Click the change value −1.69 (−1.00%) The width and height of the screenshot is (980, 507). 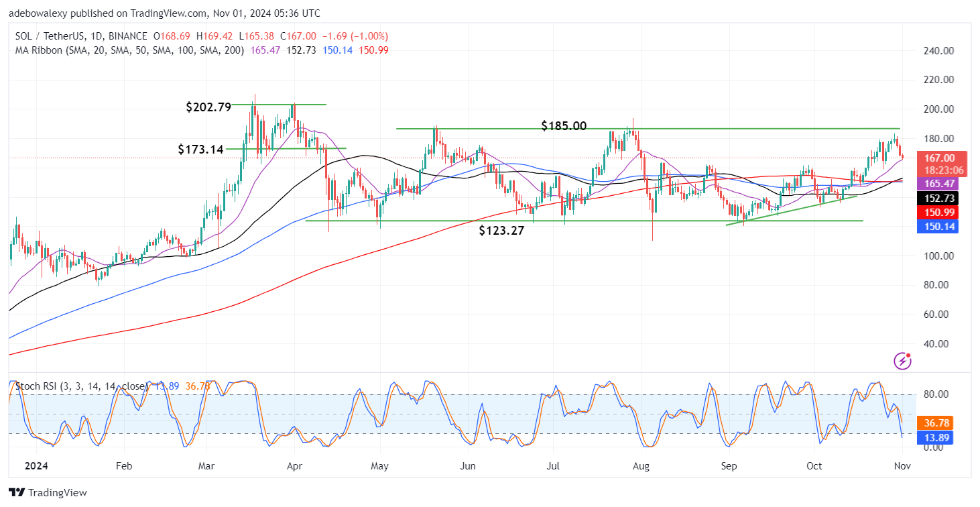pos(355,36)
